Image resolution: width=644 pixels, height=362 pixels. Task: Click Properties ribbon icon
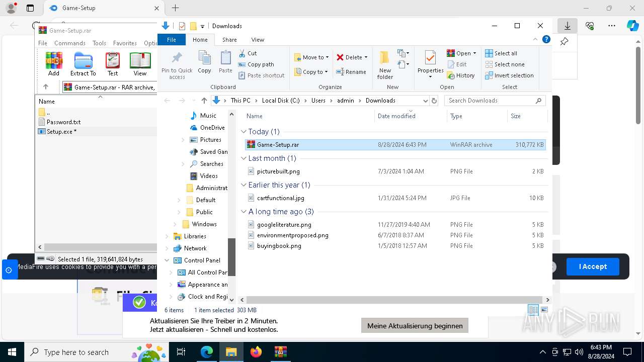430,64
